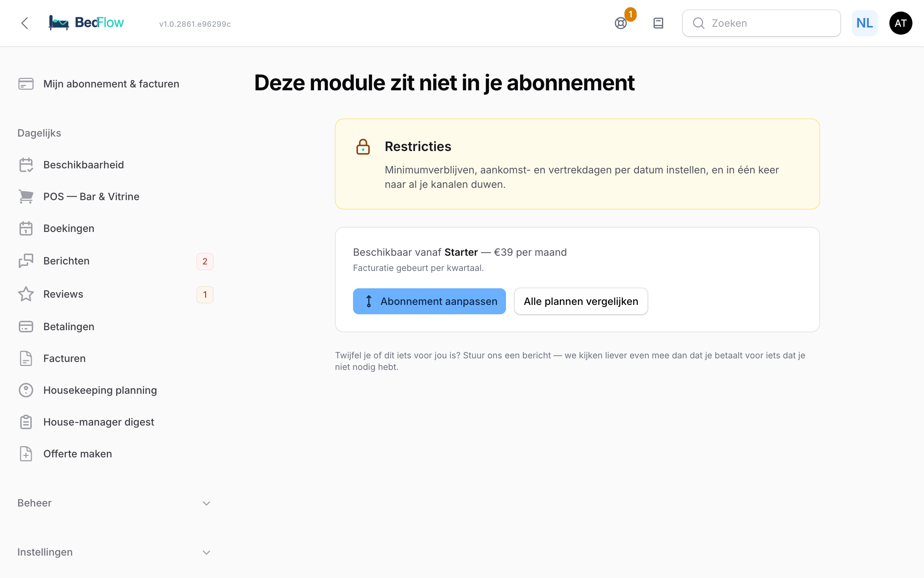The height and width of the screenshot is (578, 924).
Task: Click the lock icon in the Restricties card
Action: click(x=363, y=147)
